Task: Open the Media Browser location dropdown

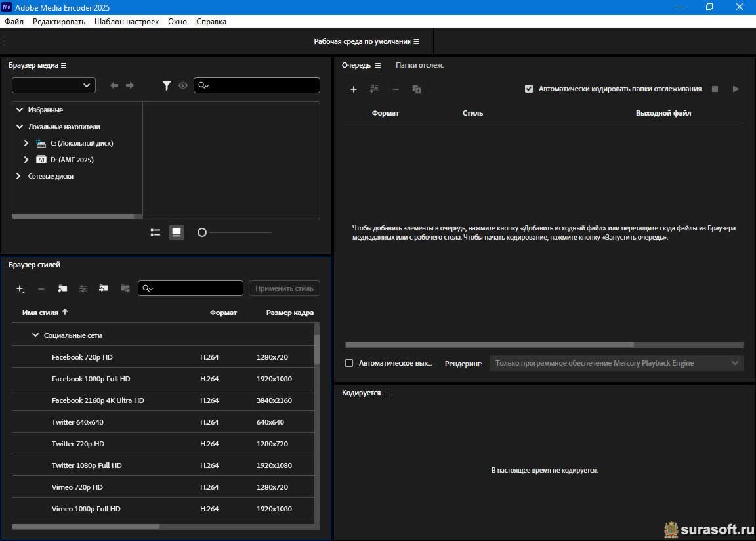Action: pos(54,85)
